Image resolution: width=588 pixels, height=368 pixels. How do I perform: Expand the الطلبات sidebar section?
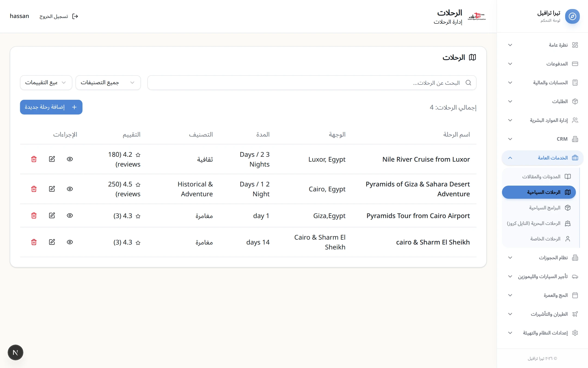(x=542, y=101)
